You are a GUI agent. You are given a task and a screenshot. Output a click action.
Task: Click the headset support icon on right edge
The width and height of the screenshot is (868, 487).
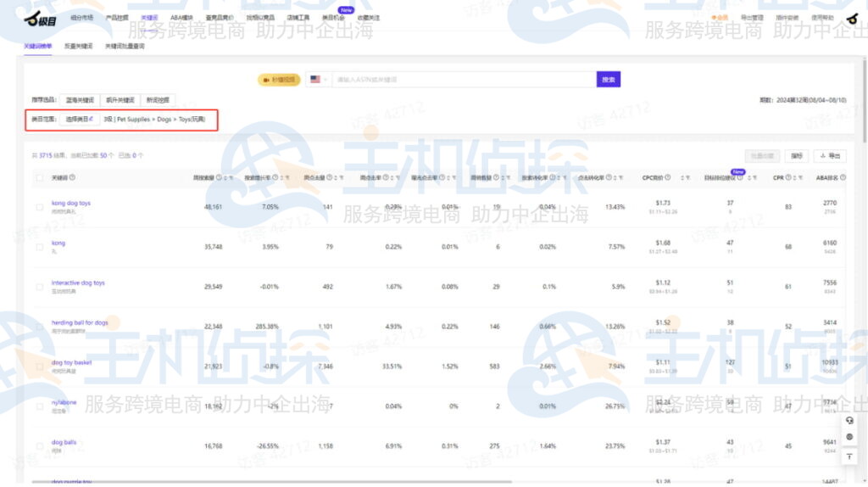pos(849,421)
